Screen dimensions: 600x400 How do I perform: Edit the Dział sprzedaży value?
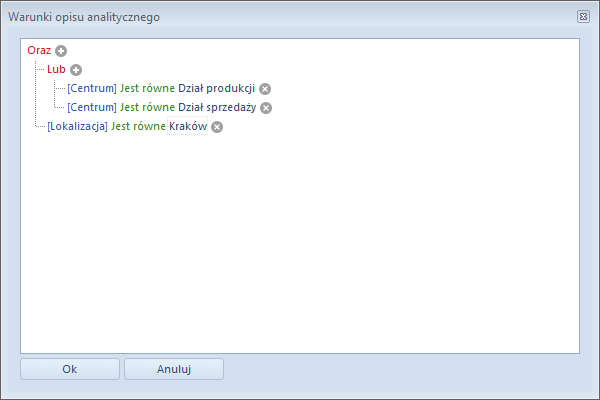tap(217, 107)
